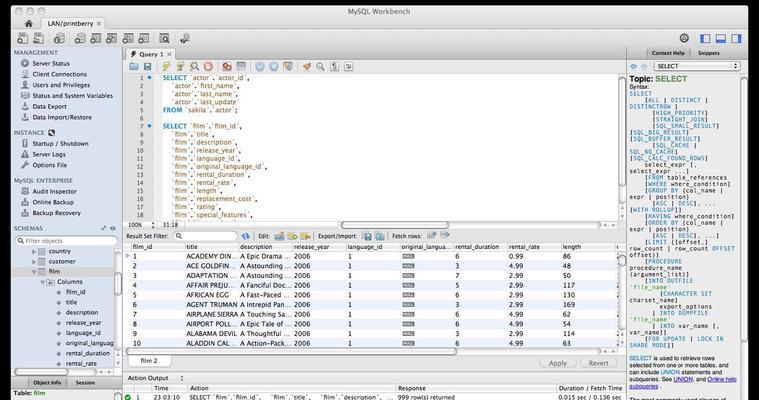The width and height of the screenshot is (759, 400).
Task: Create new view toolbar icon
Action: pyautogui.click(x=112, y=38)
